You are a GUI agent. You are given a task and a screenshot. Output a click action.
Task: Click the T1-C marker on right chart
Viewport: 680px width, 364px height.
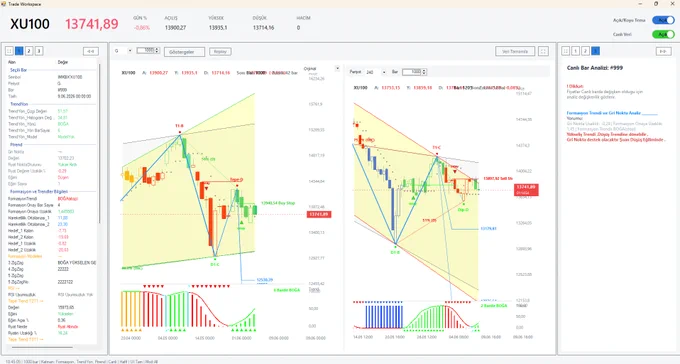(436, 148)
